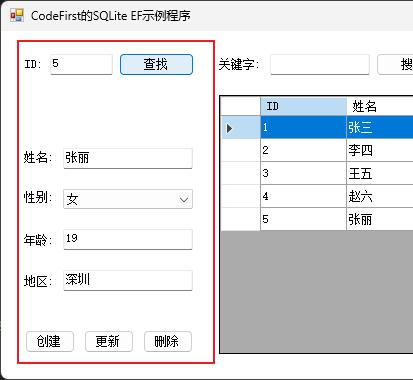The image size is (413, 380).
Task: Select the ID cell with value 3
Action: (303, 173)
